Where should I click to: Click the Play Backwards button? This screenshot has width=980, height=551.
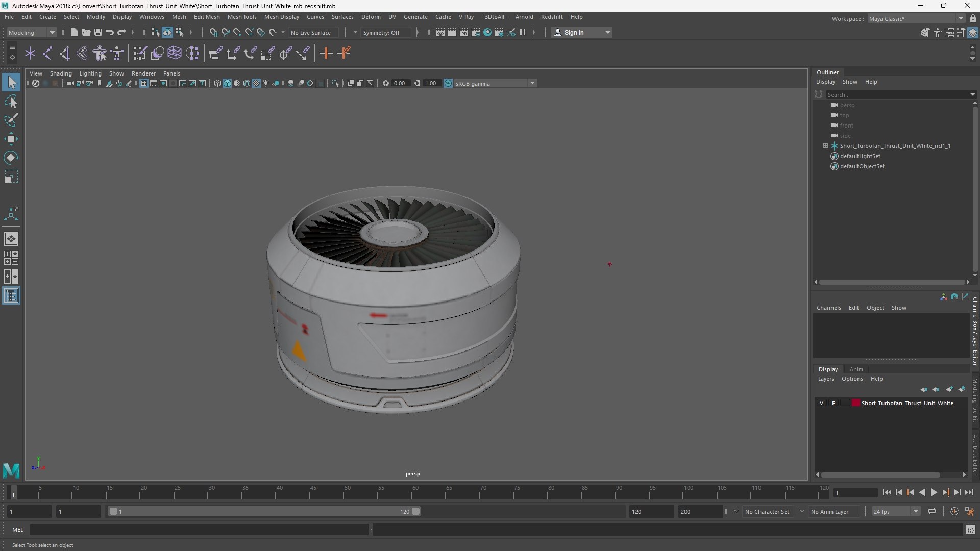coord(922,493)
